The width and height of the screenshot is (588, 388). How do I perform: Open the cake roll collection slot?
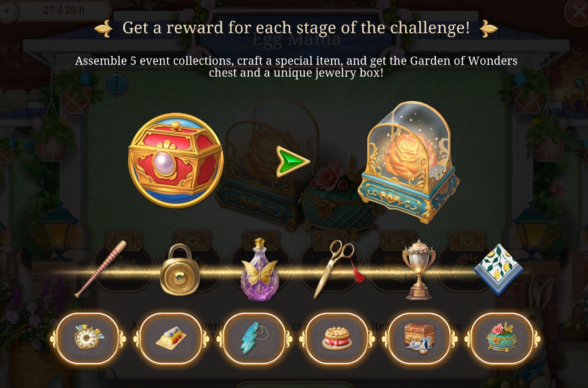tap(171, 338)
